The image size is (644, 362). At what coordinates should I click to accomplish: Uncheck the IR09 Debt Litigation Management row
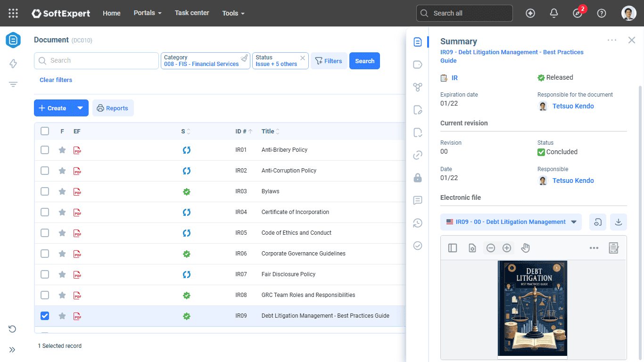[x=45, y=316]
